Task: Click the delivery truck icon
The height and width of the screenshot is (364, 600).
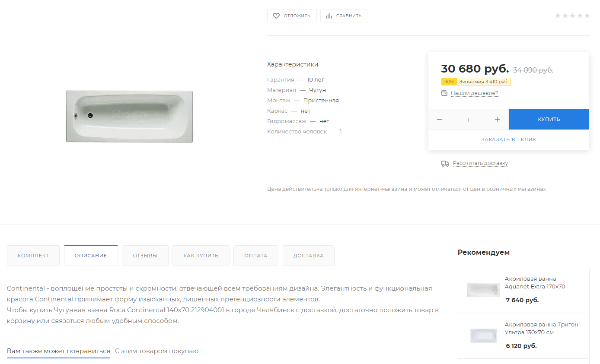Action: pos(445,164)
